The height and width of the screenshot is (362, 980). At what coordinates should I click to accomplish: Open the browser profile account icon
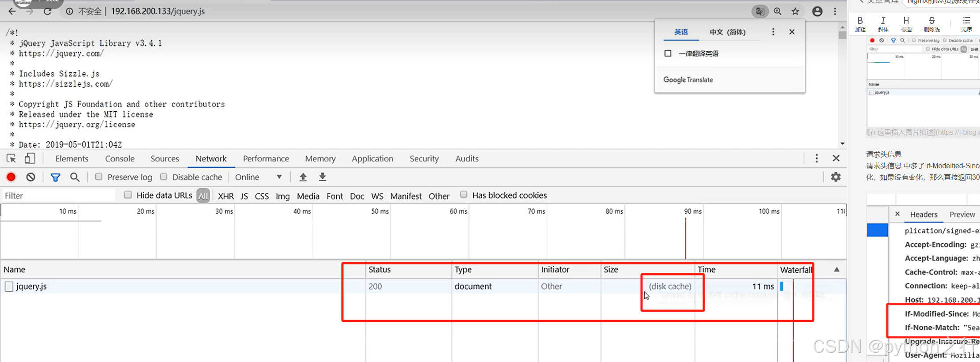point(817,11)
